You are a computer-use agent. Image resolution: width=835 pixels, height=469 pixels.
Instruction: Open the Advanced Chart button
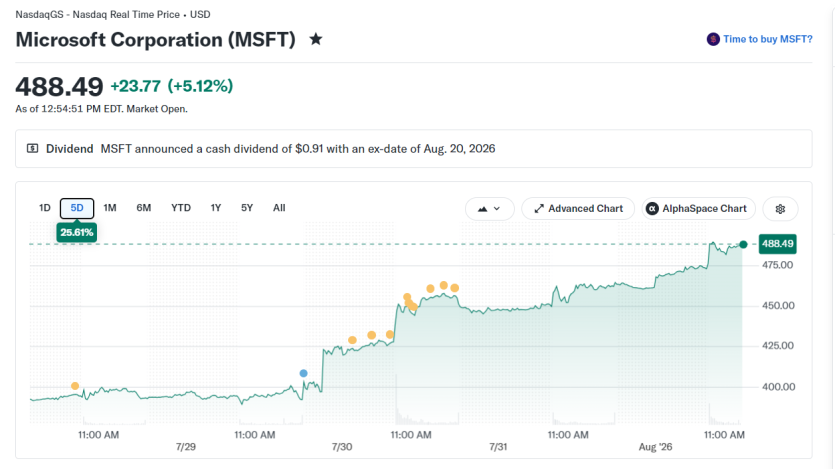pos(578,209)
